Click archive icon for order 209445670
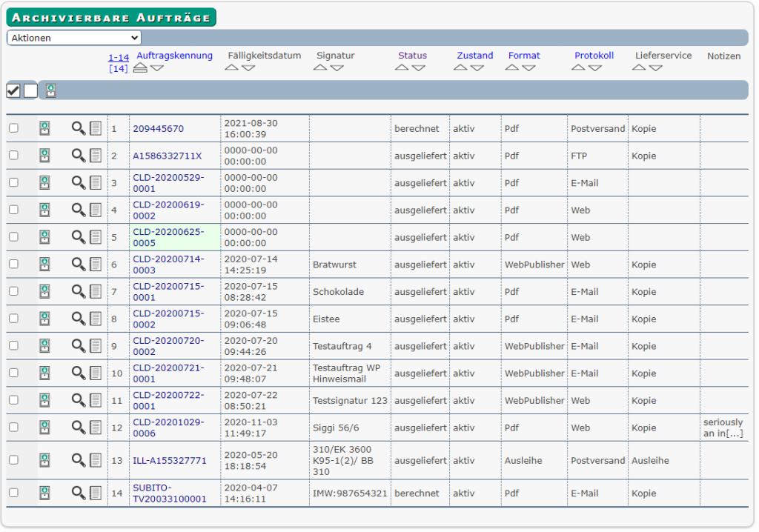The width and height of the screenshot is (759, 532). (44, 128)
